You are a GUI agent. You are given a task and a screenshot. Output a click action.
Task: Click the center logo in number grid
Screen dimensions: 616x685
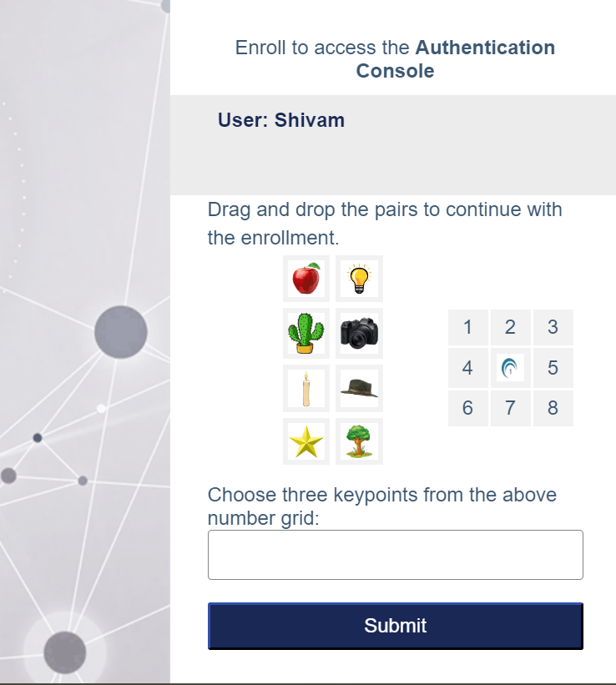coord(510,368)
